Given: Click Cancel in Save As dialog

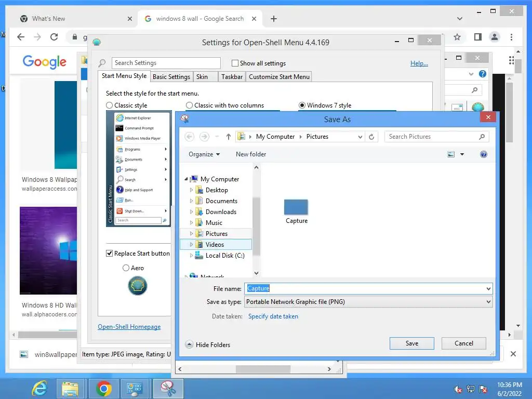Looking at the screenshot, I should point(464,343).
